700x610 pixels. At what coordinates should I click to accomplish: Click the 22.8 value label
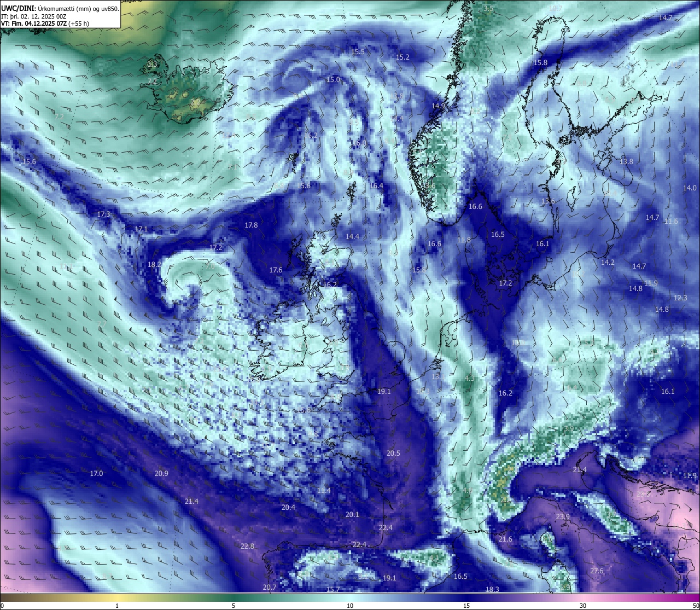coord(247,546)
